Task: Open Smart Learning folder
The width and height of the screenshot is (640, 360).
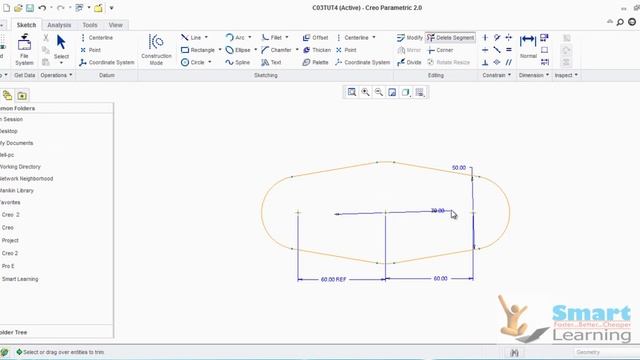Action: pos(20,279)
